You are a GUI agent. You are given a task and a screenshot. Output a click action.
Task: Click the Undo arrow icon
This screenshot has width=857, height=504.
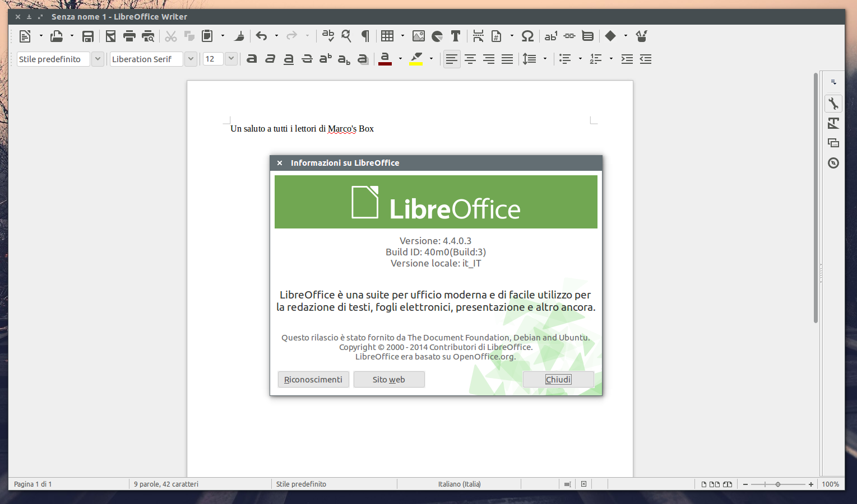pos(261,36)
